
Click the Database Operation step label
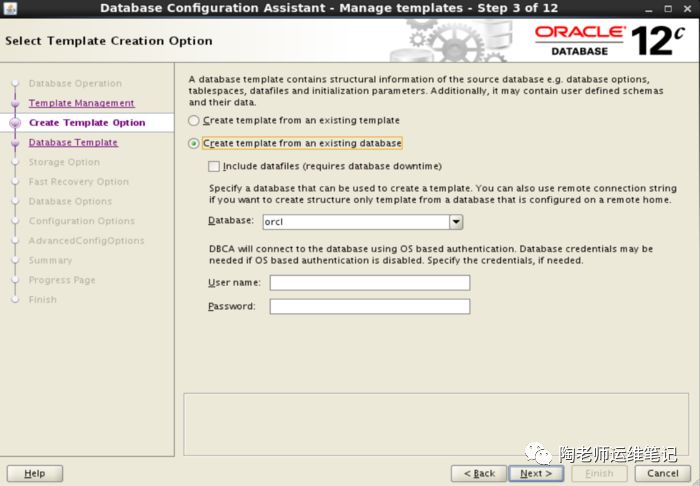pyautogui.click(x=75, y=83)
